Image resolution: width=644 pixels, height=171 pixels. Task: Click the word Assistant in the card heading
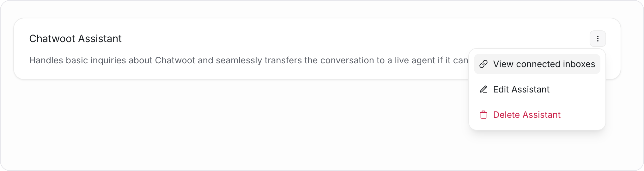(100, 39)
